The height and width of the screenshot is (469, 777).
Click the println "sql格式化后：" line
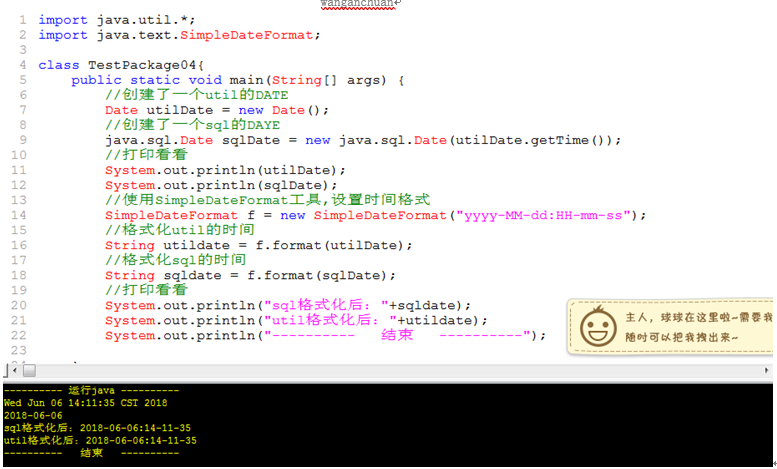click(x=288, y=305)
